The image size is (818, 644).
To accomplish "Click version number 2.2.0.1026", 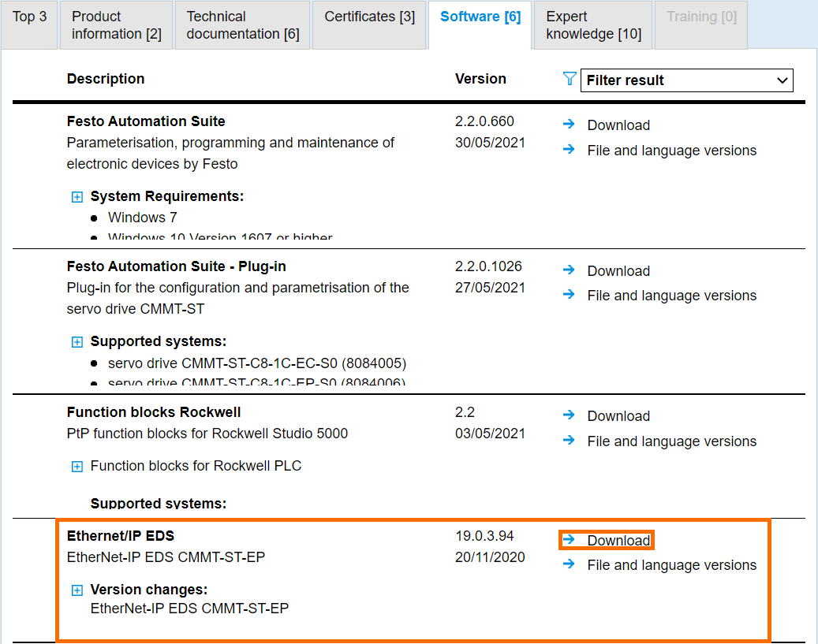I will [x=488, y=266].
